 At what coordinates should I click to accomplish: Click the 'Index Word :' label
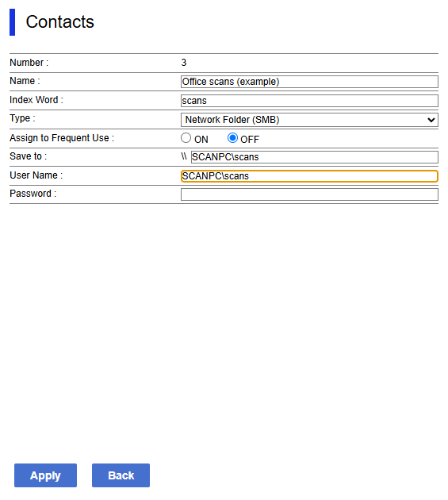point(36,100)
